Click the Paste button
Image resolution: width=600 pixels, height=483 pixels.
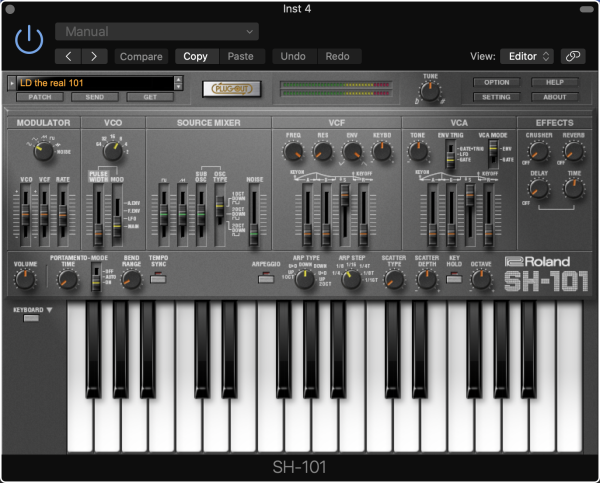point(240,57)
